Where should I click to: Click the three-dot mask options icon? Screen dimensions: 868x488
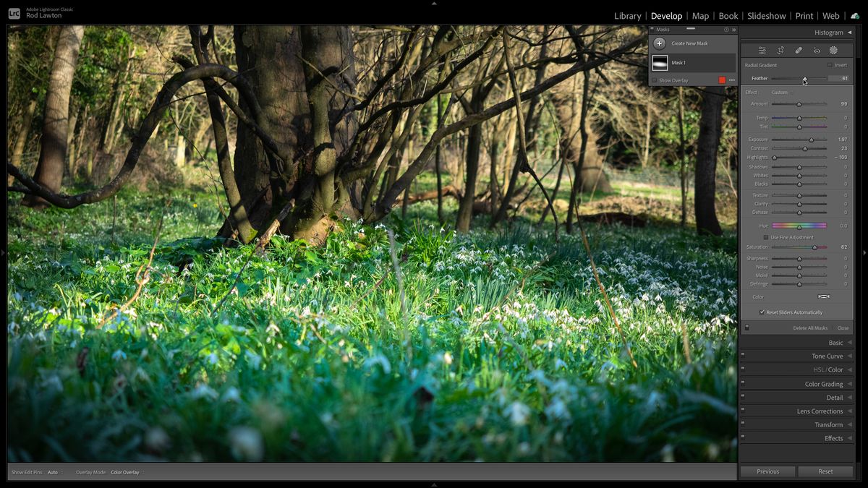(731, 80)
